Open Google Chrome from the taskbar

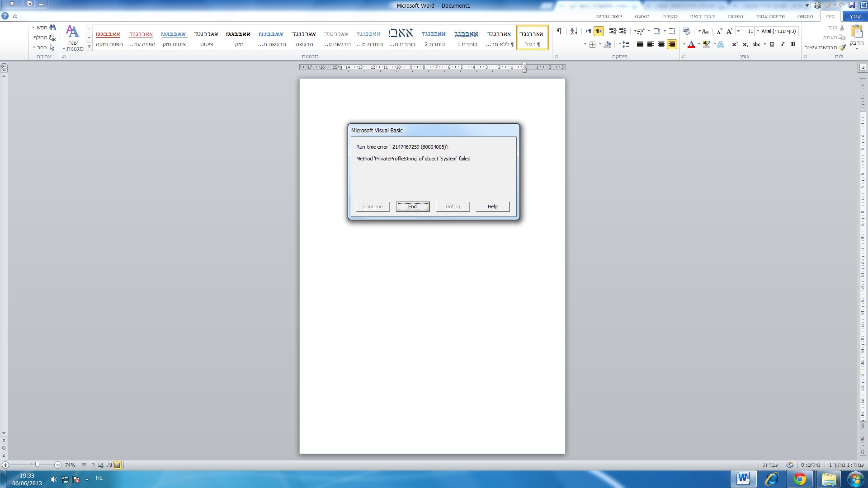(800, 479)
